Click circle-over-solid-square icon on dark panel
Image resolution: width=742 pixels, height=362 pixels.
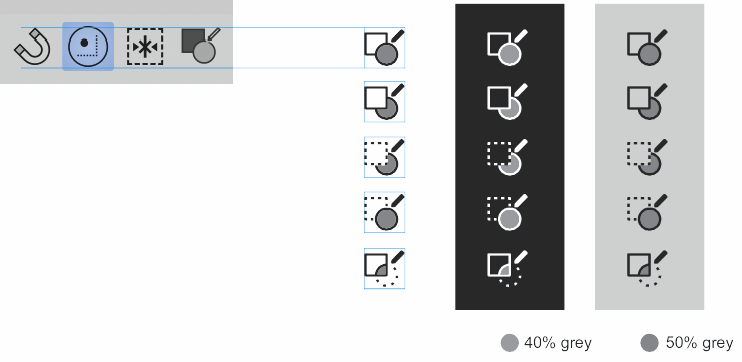(x=508, y=47)
